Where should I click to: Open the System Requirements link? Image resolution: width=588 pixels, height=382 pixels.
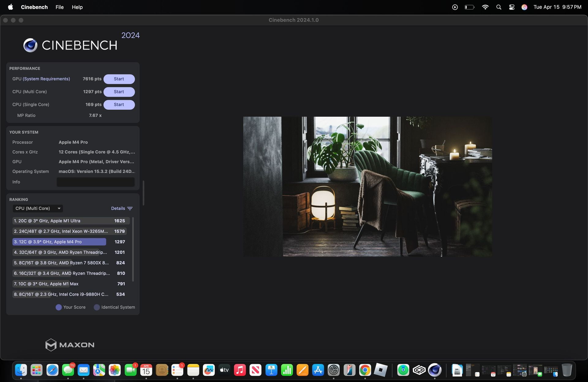pyautogui.click(x=46, y=79)
